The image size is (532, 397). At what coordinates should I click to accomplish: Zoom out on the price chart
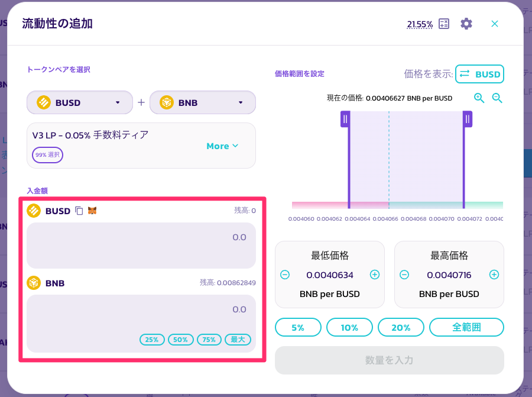[x=497, y=98]
